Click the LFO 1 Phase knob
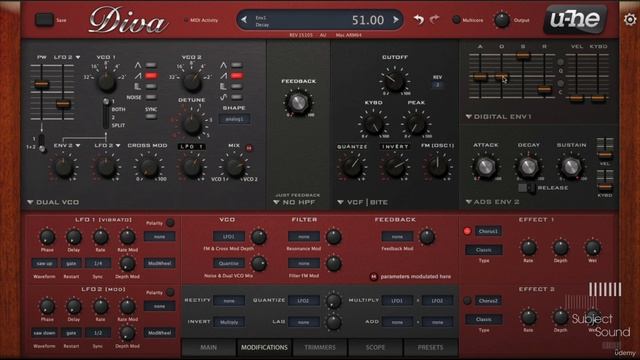The width and height of the screenshot is (640, 360). pyautogui.click(x=47, y=237)
